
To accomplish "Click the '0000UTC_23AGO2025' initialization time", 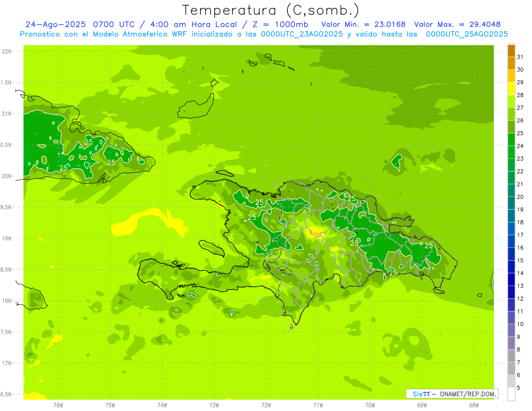I will point(302,34).
